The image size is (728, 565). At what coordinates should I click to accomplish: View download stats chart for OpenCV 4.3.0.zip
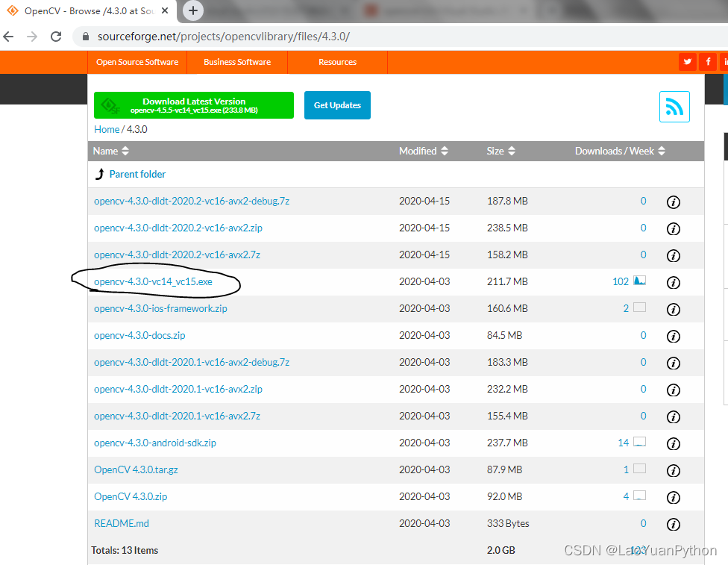coord(640,496)
